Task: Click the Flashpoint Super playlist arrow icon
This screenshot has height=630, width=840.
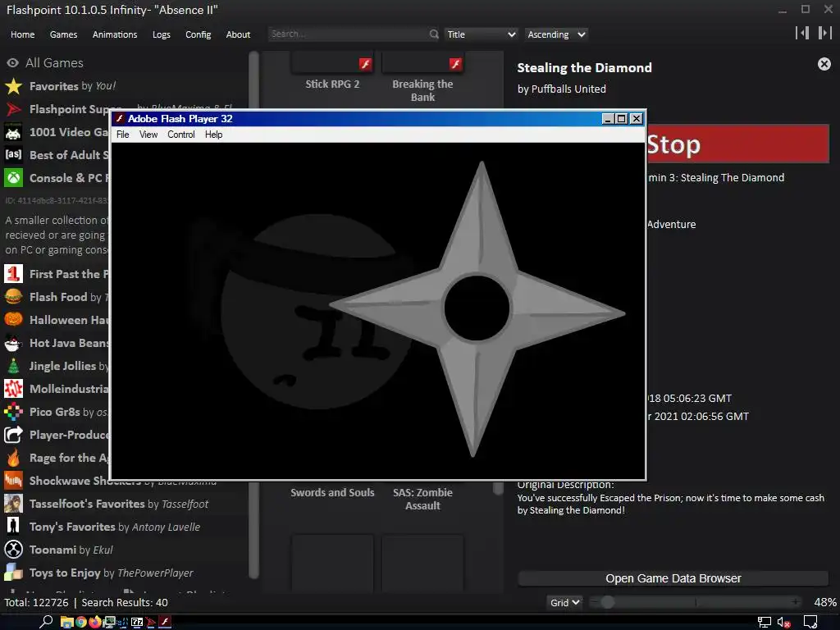Action: (x=13, y=109)
